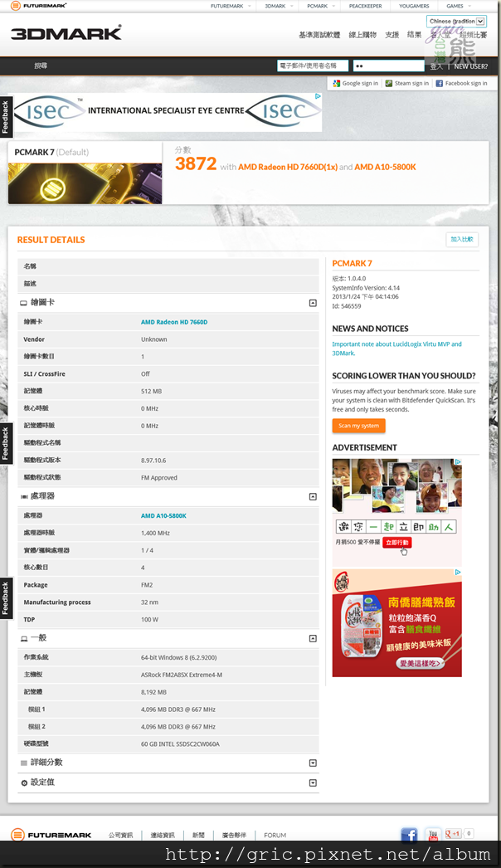Collapse the 處理器 section
This screenshot has height=868, width=501.
pos(313,496)
